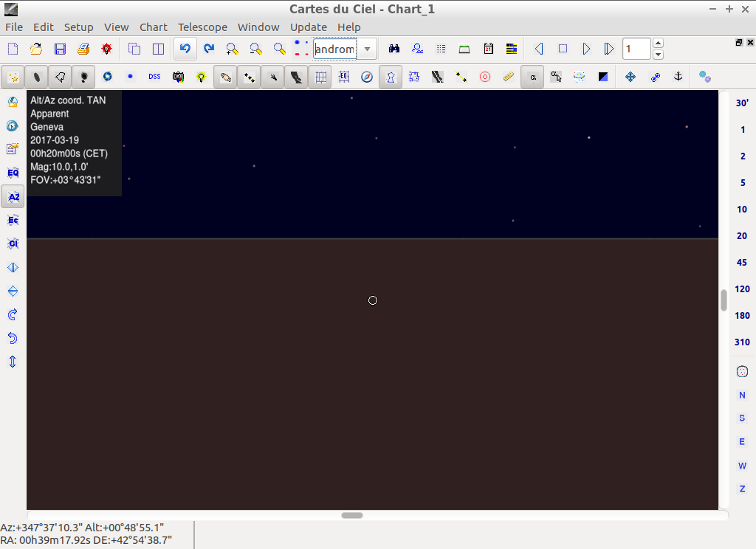Zoom in with magnifier plus icon

tap(232, 49)
